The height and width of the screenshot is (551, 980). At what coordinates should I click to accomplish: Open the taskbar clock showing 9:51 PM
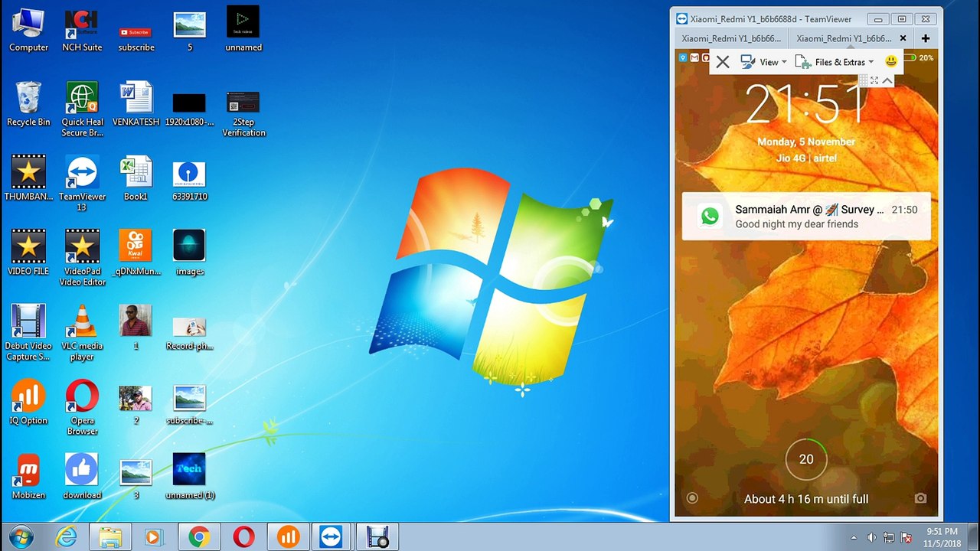(942, 537)
